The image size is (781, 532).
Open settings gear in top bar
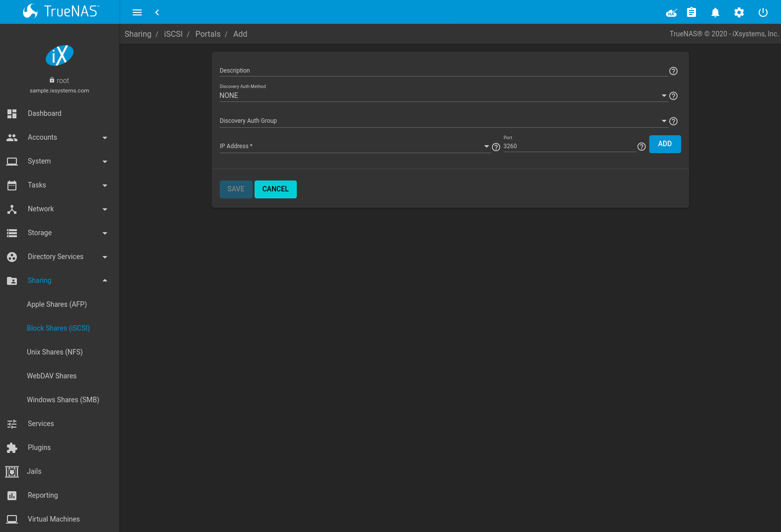(739, 12)
